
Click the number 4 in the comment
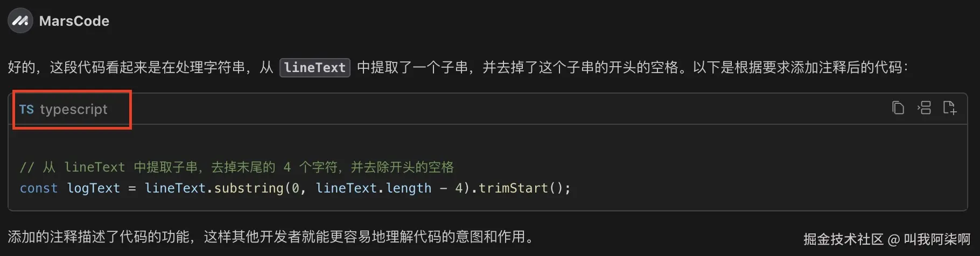287,167
